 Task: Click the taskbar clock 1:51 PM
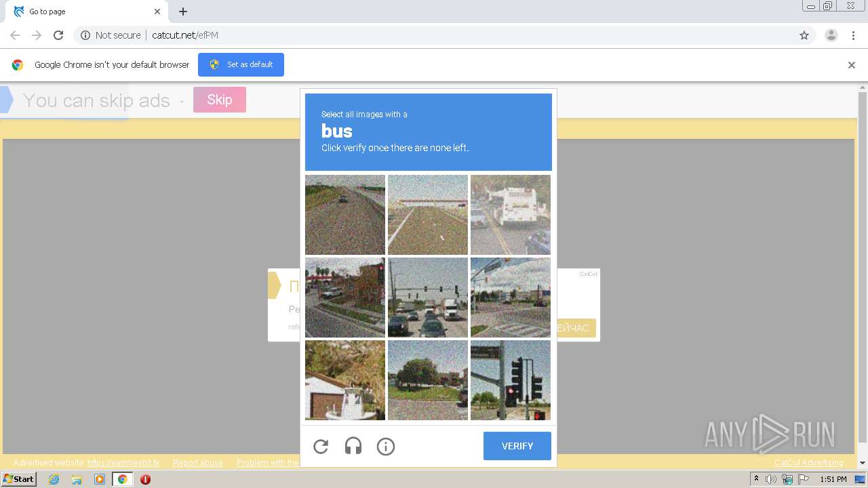(833, 479)
